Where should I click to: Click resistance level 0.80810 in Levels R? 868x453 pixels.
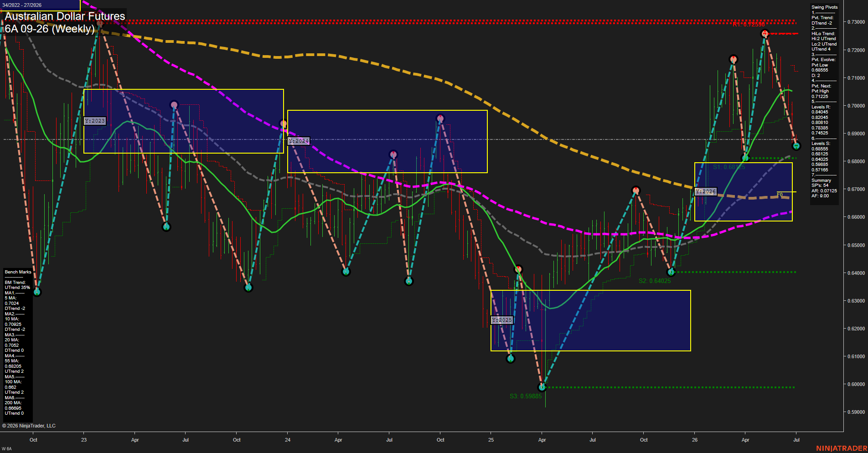coord(820,123)
